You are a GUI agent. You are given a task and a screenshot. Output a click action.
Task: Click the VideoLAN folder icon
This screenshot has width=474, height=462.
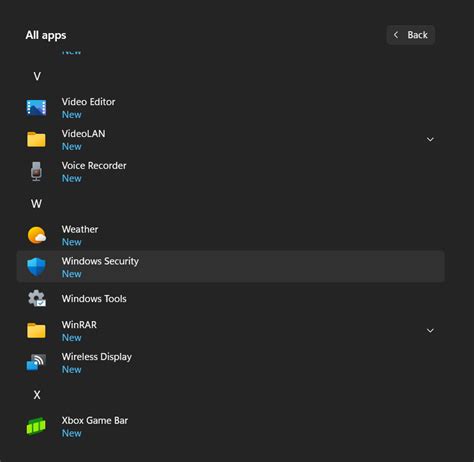click(36, 139)
